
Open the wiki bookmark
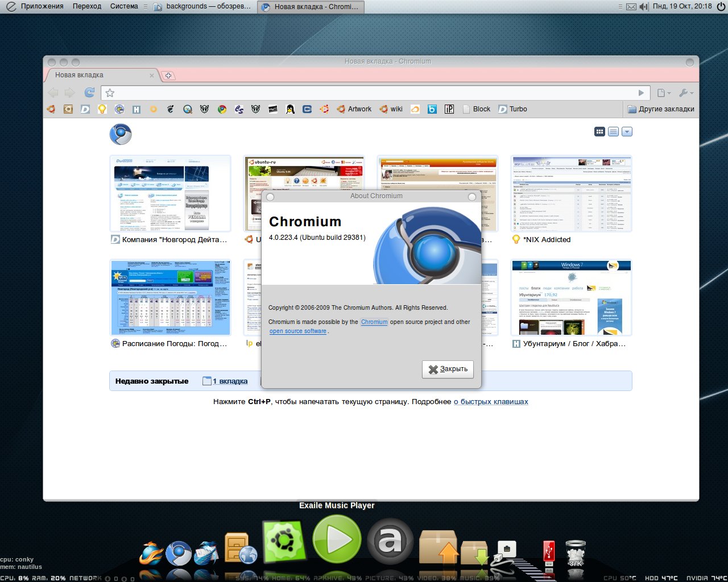391,109
